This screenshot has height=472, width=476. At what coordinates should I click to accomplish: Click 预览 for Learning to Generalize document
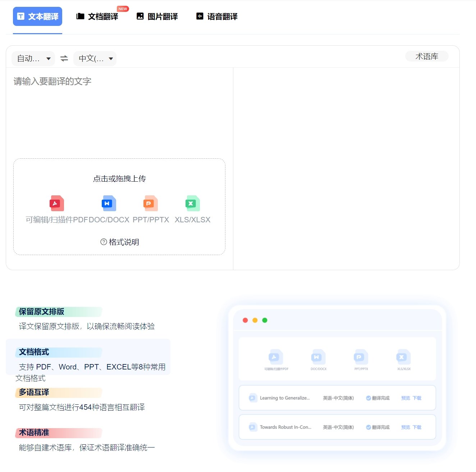[405, 398]
